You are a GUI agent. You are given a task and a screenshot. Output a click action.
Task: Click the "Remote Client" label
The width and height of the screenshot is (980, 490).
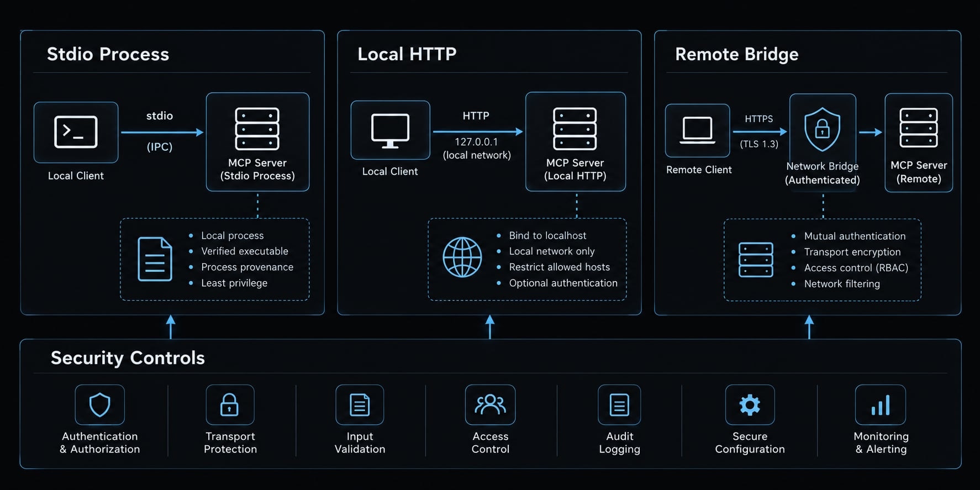(x=699, y=170)
